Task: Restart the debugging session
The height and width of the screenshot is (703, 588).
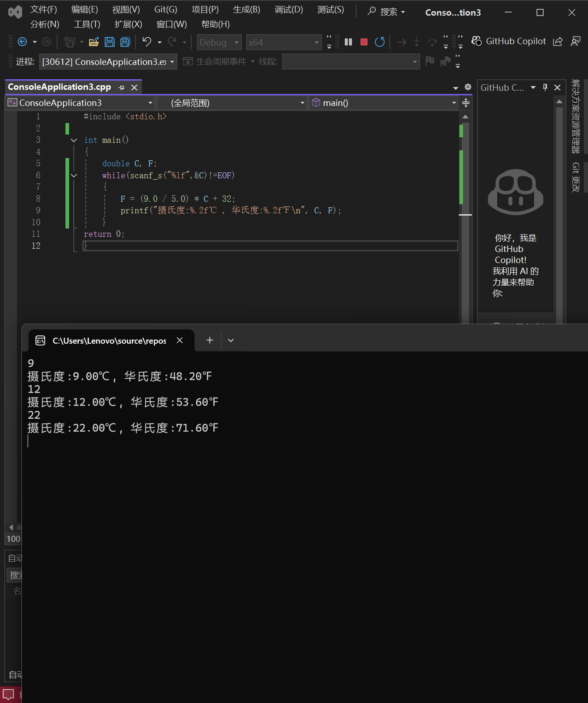Action: pyautogui.click(x=380, y=42)
